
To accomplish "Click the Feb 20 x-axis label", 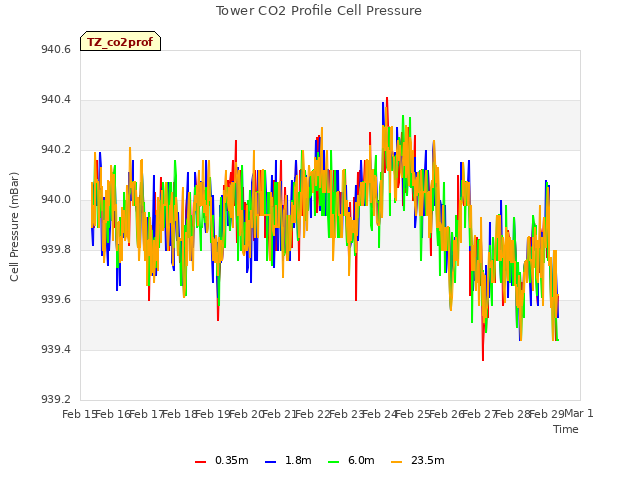I will pyautogui.click(x=246, y=414).
